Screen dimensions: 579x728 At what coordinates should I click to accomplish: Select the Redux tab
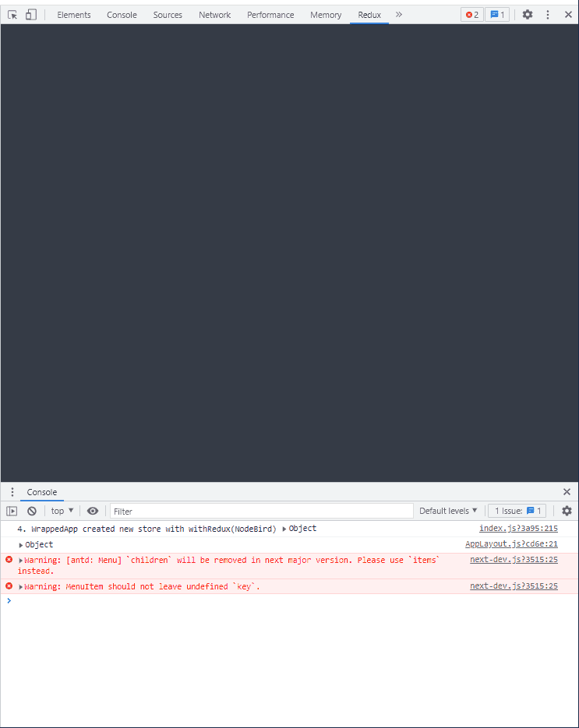coord(369,15)
